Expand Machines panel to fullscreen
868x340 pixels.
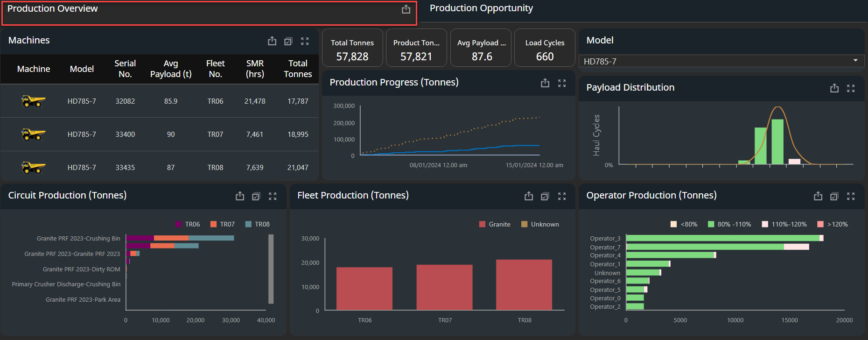click(305, 41)
